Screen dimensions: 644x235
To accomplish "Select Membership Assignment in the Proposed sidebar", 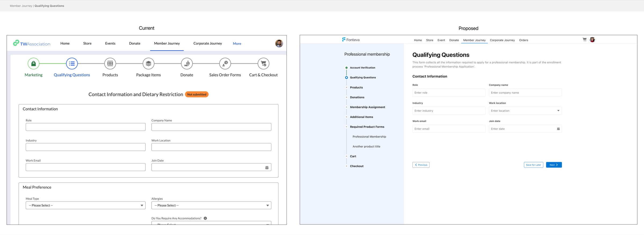I will coord(367,107).
